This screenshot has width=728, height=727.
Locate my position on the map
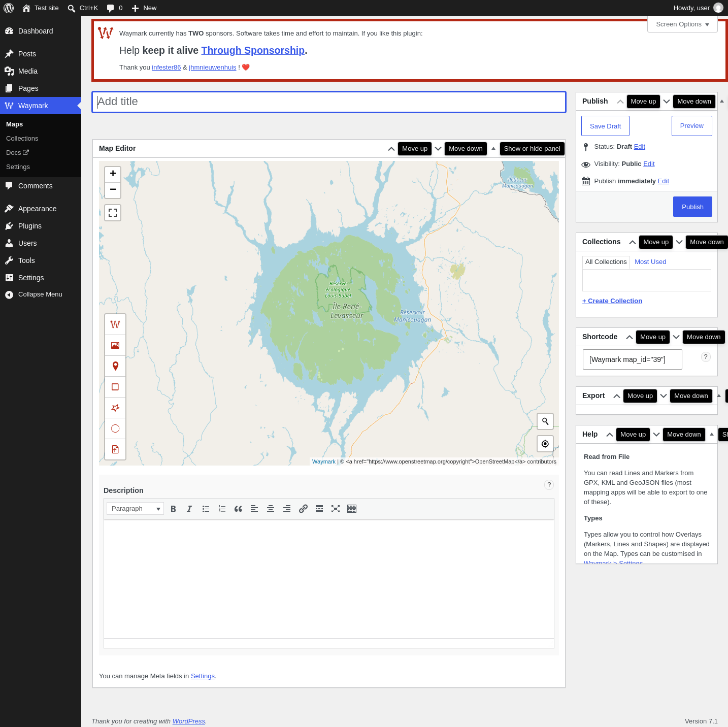click(x=545, y=444)
